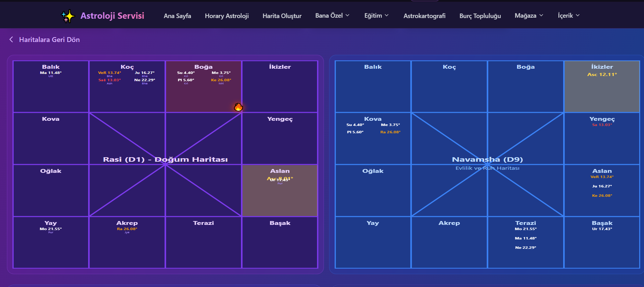Click the Rasi (D1) chart title
The height and width of the screenshot is (287, 644).
[x=165, y=159]
